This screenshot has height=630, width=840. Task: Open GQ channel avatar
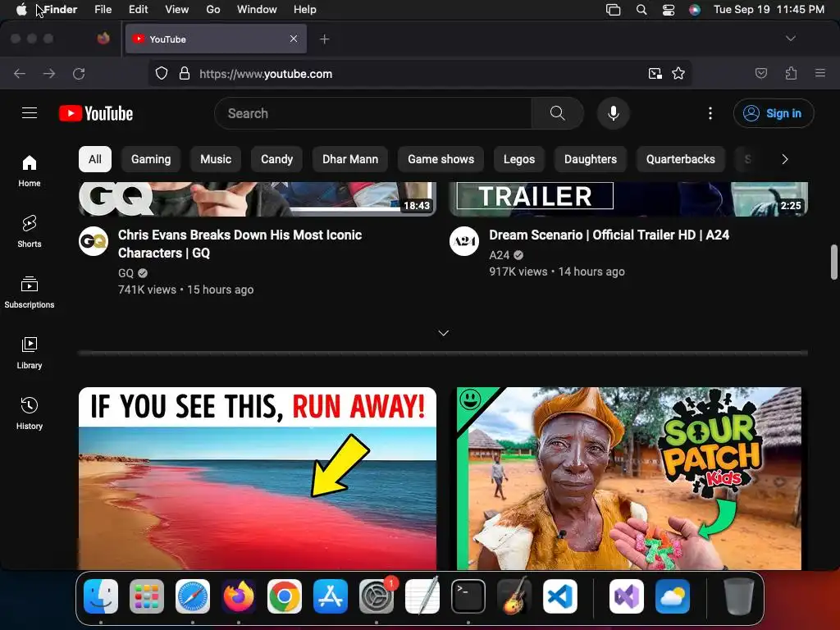[x=94, y=241]
